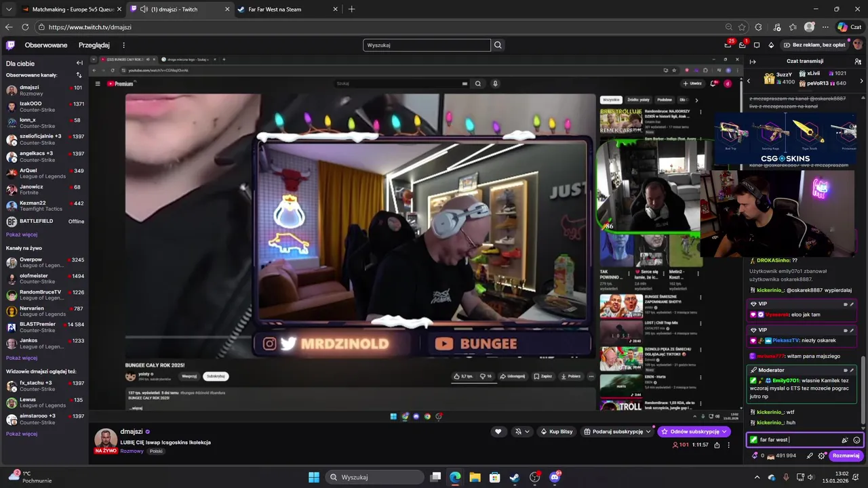This screenshot has width=868, height=488.
Task: Open a new browser tab
Action: (351, 9)
